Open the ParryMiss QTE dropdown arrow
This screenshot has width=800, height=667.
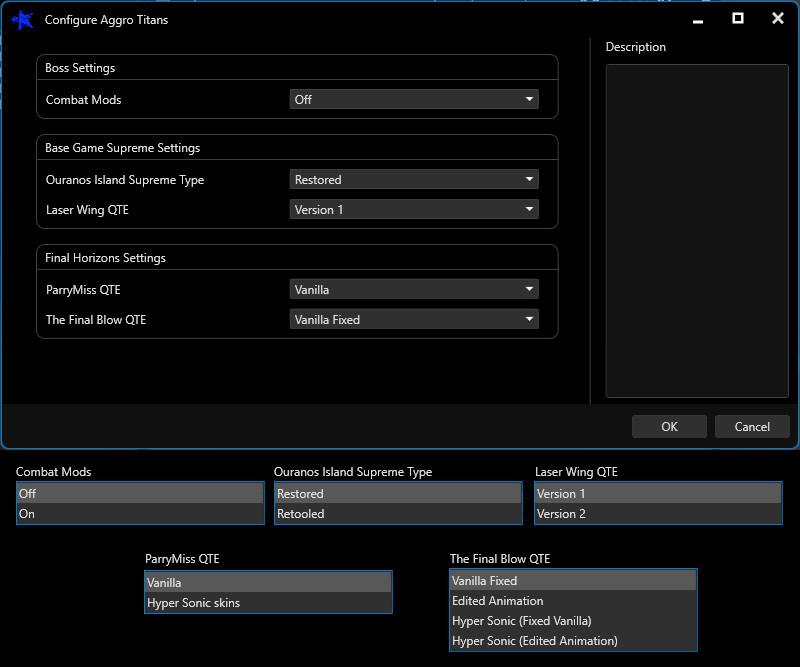527,287
